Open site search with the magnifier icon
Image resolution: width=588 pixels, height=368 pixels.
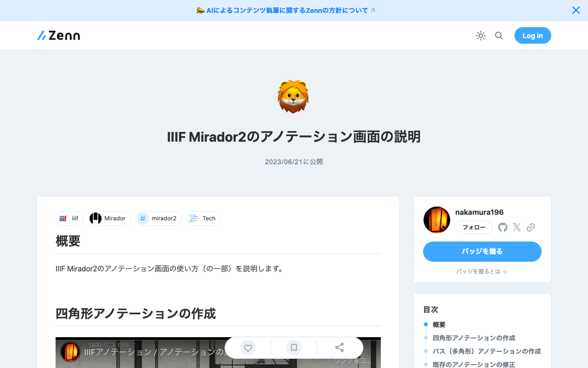[499, 35]
